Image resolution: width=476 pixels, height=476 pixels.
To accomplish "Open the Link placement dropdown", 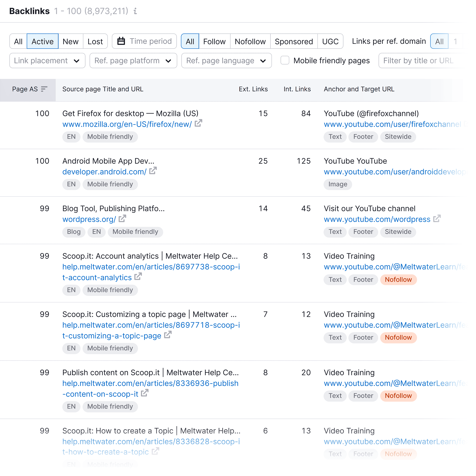I will (47, 60).
